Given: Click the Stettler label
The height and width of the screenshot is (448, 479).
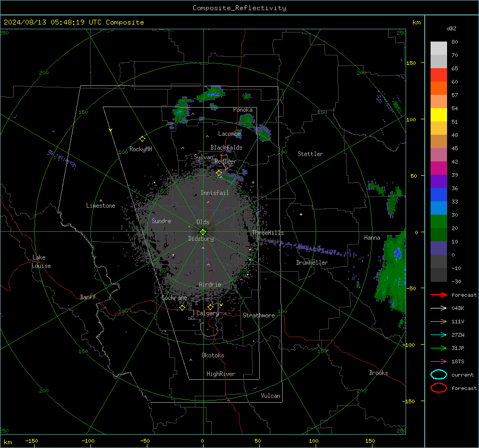Looking at the screenshot, I should pyautogui.click(x=310, y=154).
